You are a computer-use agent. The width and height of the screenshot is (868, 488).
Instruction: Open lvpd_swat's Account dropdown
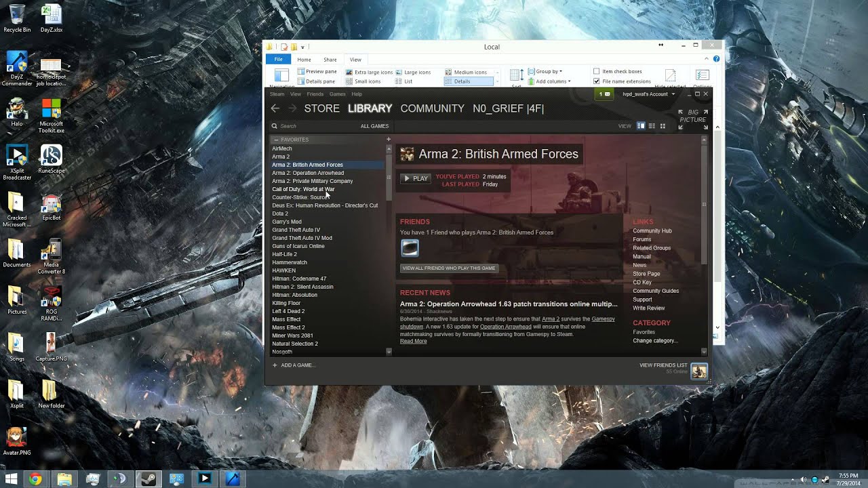click(648, 94)
